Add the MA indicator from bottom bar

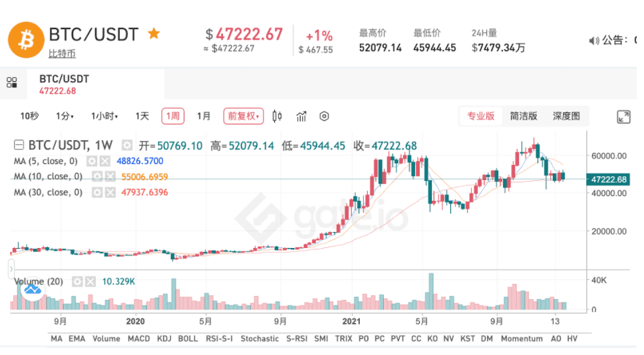tap(57, 339)
